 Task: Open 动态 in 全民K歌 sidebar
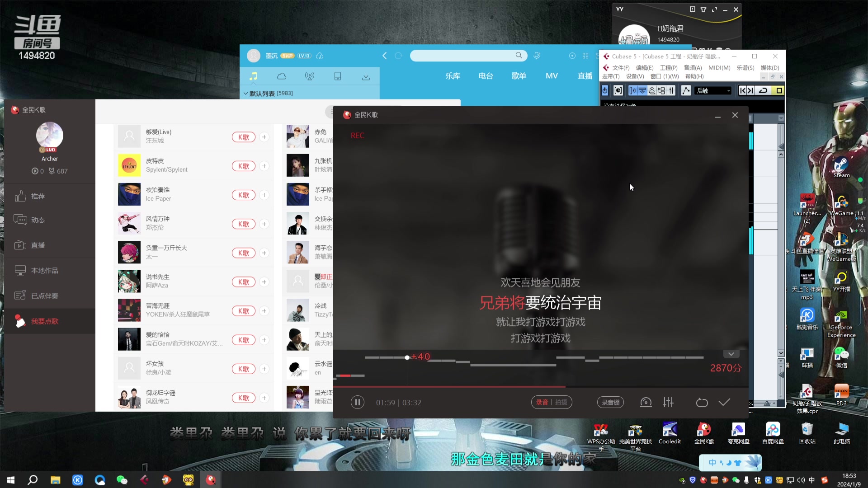pos(50,220)
